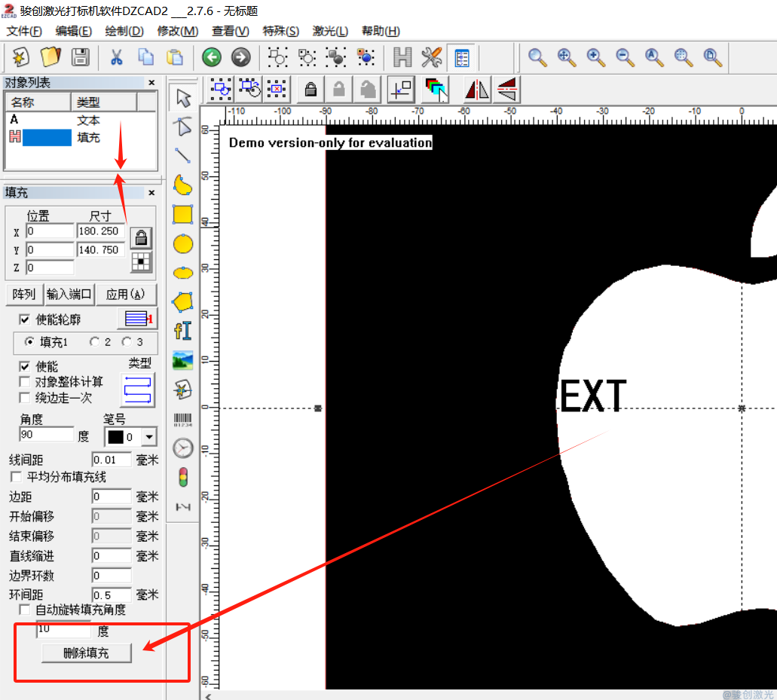The height and width of the screenshot is (700, 777).
Task: Enable the 平均分布填充线 checkbox
Action: click(16, 477)
